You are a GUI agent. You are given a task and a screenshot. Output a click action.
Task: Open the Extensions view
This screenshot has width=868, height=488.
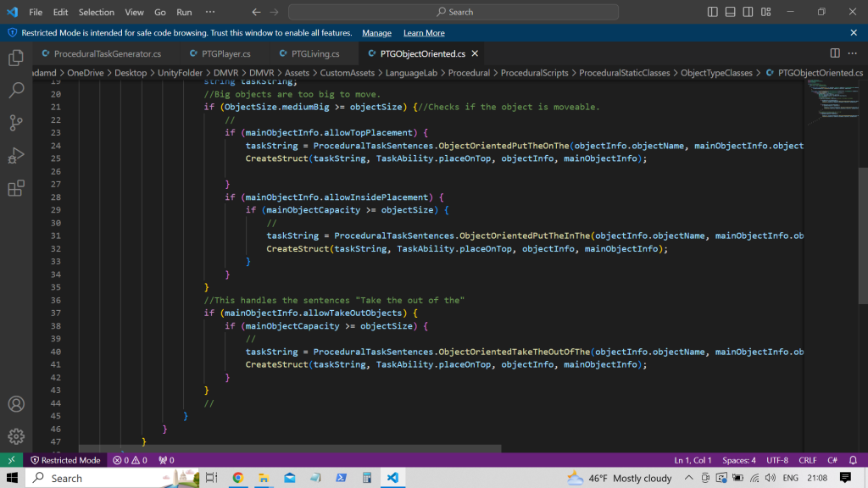click(16, 188)
